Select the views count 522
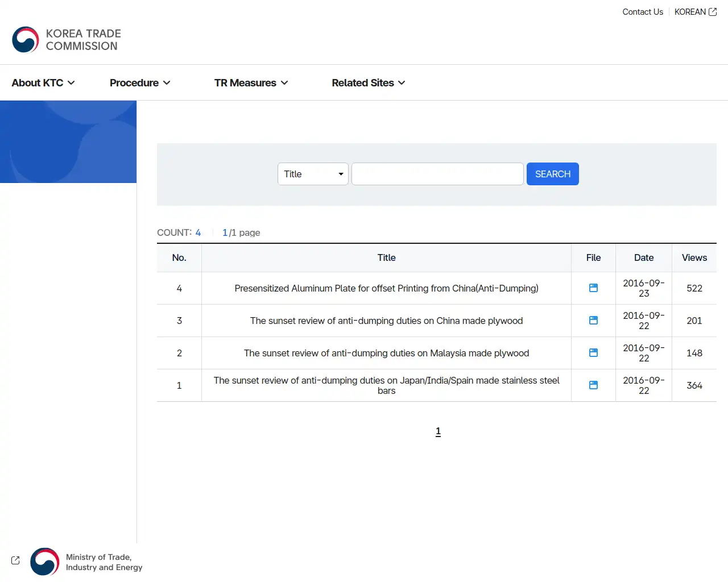 pyautogui.click(x=694, y=288)
